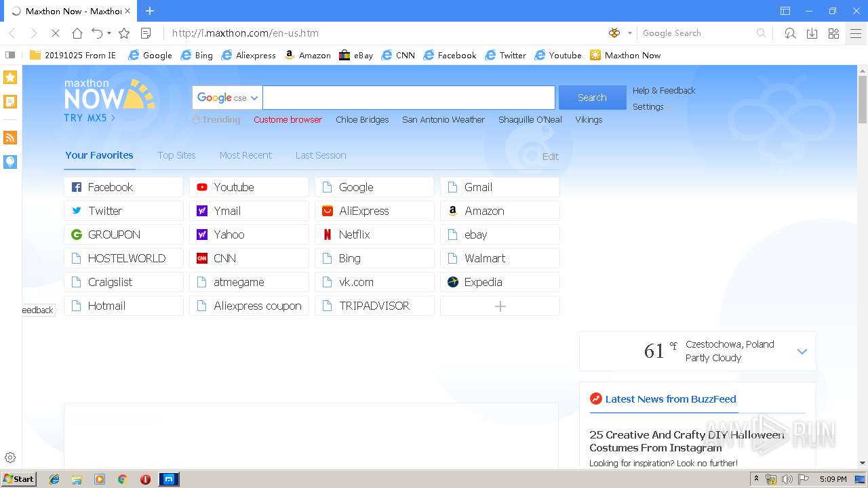Open the extensions grid icon
The width and height of the screenshot is (868, 488).
pos(834,33)
